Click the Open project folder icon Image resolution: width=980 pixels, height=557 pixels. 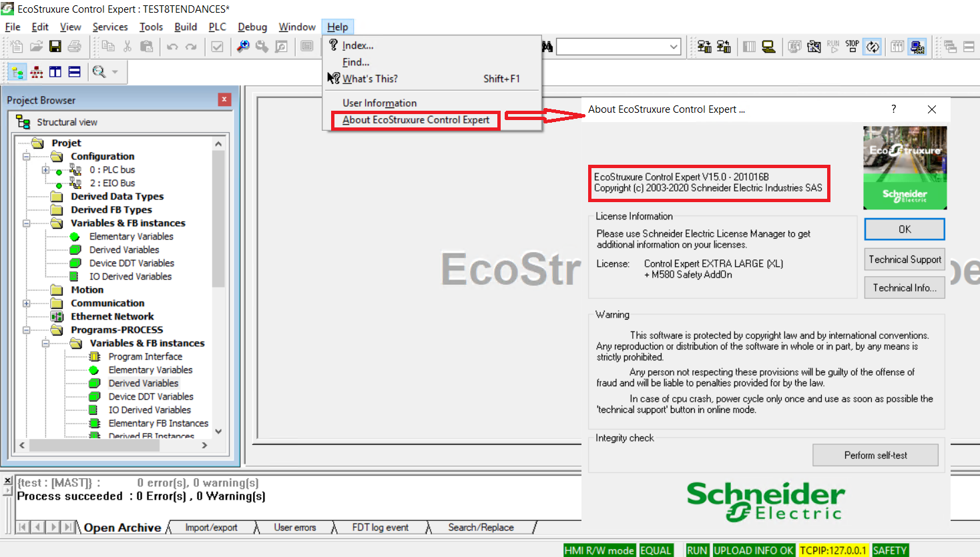pos(36,46)
